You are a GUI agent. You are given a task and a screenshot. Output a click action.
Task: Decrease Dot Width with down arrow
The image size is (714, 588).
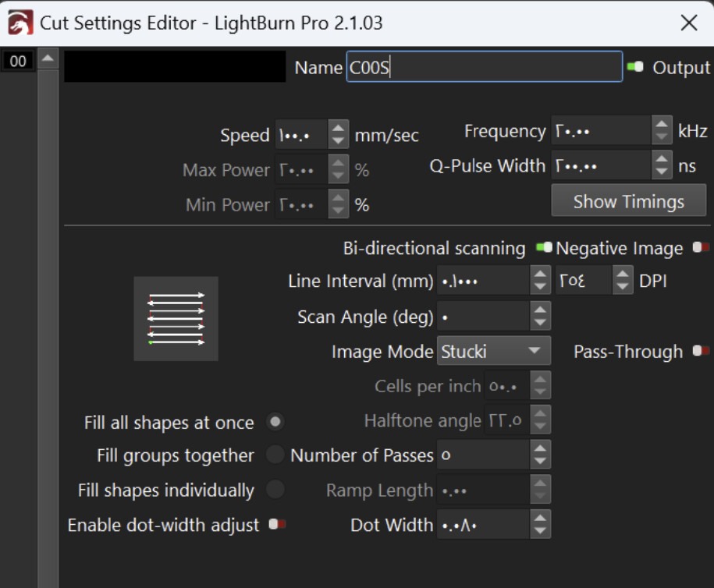point(540,532)
